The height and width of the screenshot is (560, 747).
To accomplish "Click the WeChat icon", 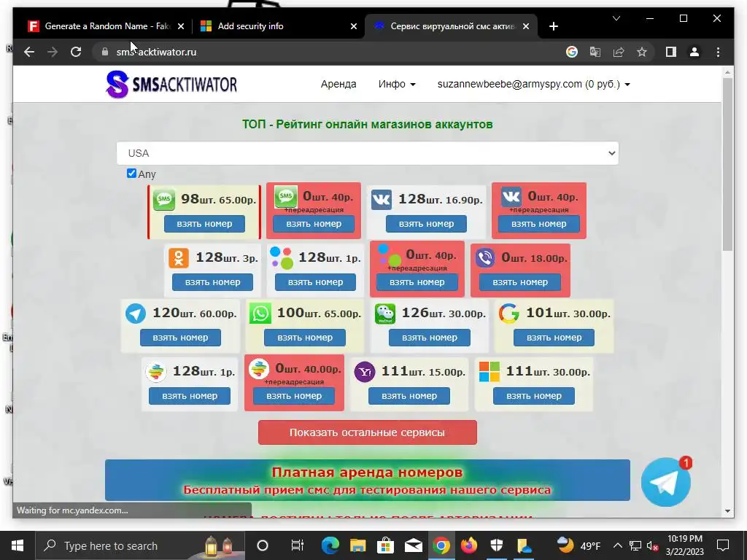I will 385,314.
